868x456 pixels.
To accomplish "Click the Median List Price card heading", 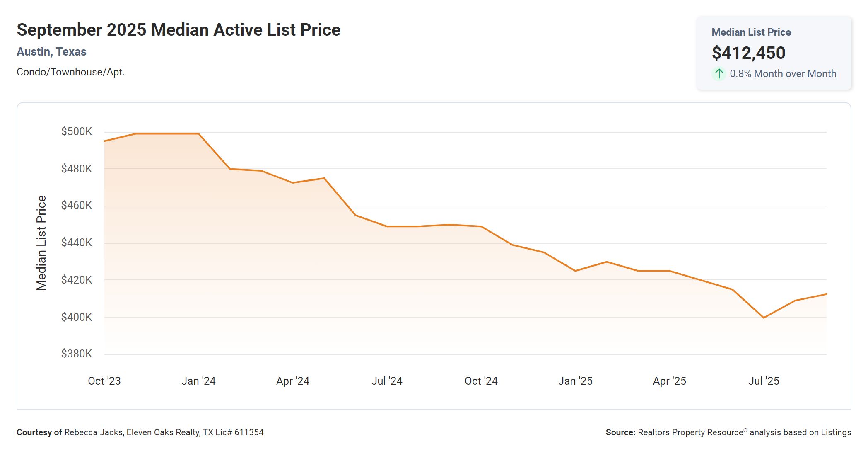I will [x=751, y=32].
